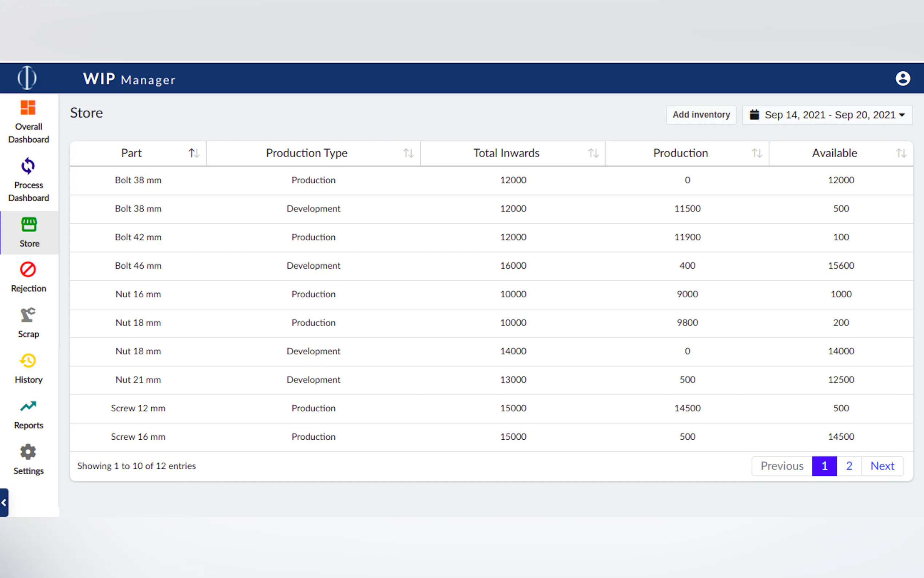The height and width of the screenshot is (578, 924).
Task: Sort by Production Type column
Action: pyautogui.click(x=408, y=153)
